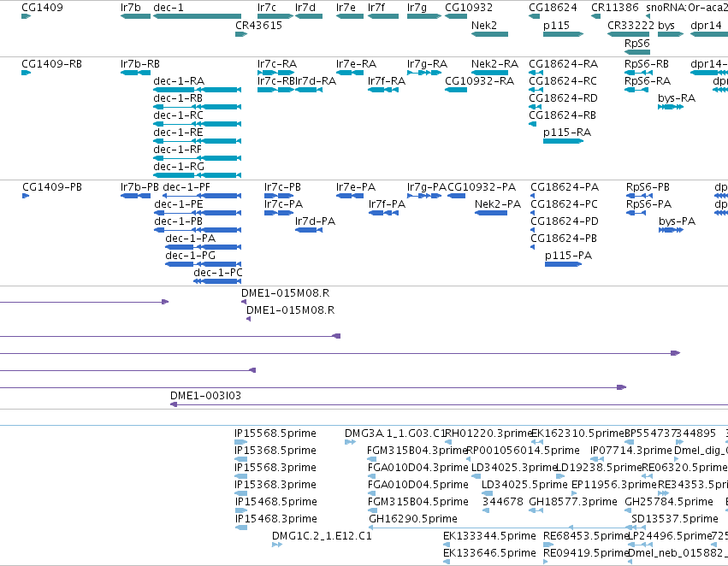The height and width of the screenshot is (566, 728).
Task: Click the RpS6-PA protein label
Action: pos(648,204)
